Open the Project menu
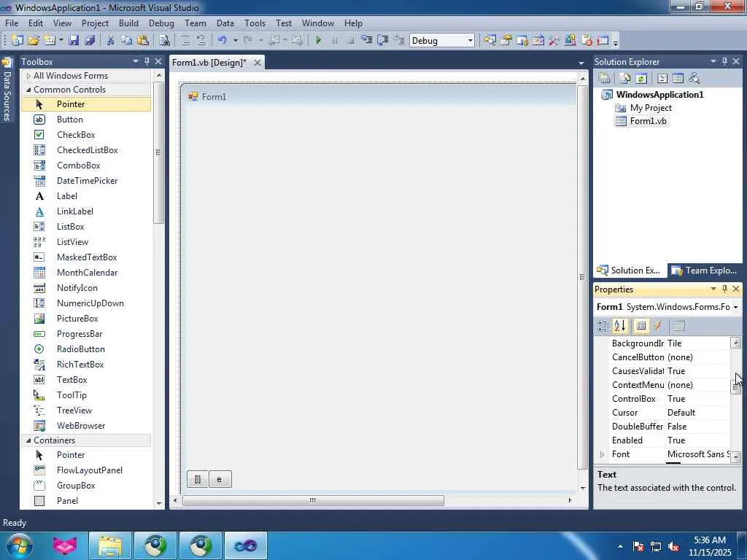Image resolution: width=747 pixels, height=560 pixels. (95, 23)
